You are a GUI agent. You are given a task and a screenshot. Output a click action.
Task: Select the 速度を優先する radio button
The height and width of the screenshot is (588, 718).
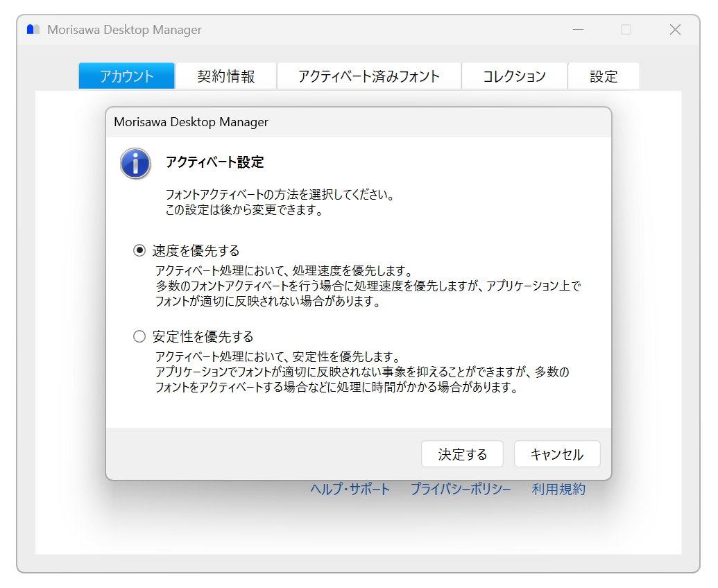click(139, 250)
